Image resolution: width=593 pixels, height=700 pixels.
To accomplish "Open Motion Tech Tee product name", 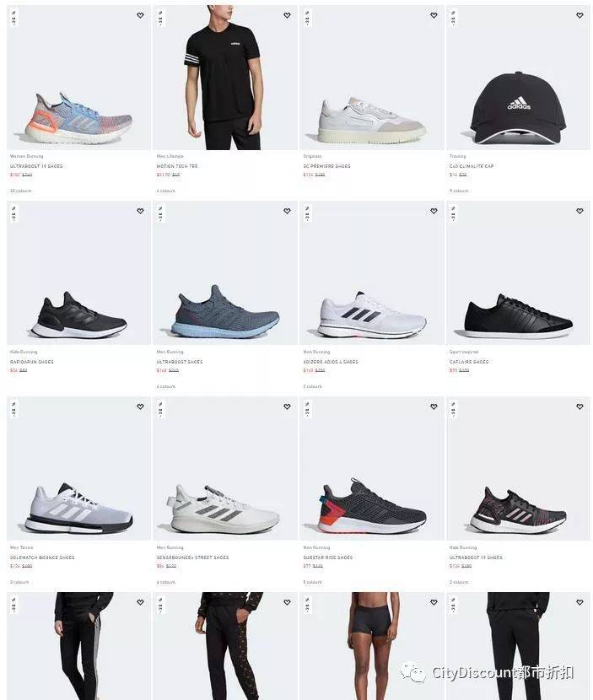I will click(177, 166).
